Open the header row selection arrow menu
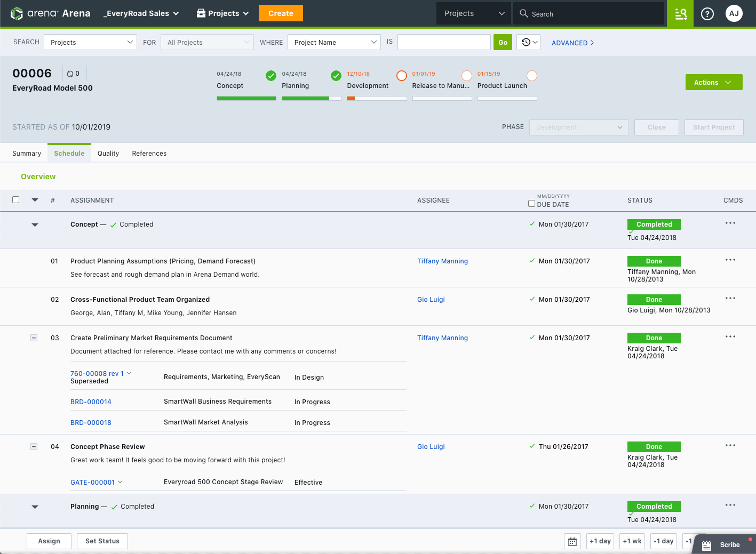The height and width of the screenshot is (554, 756). 35,200
